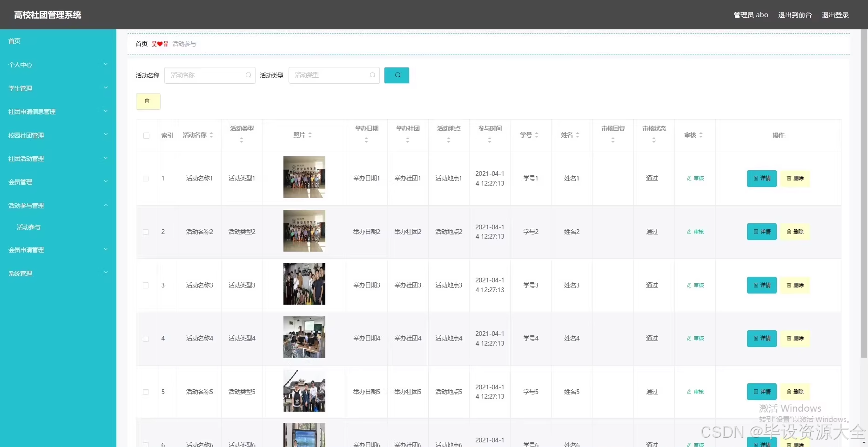868x447 pixels.
Task: Sort by 审核回复 column arrows
Action: point(613,140)
